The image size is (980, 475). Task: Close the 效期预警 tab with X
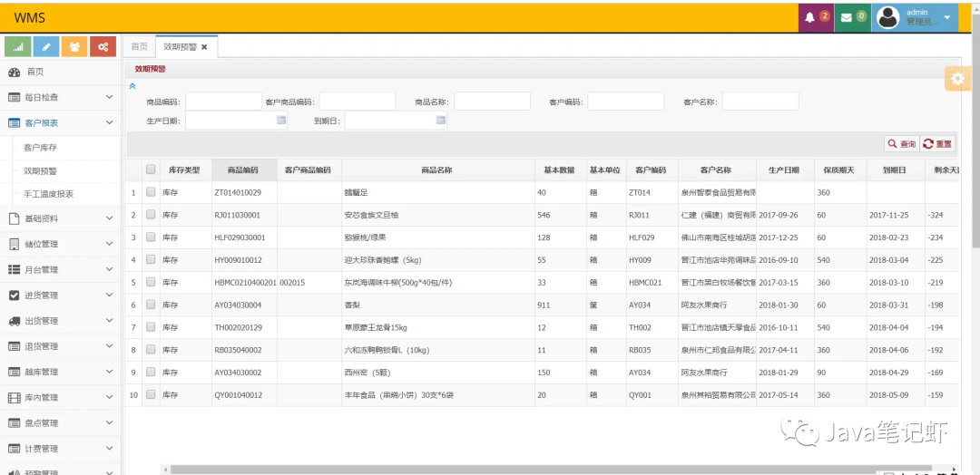point(204,47)
